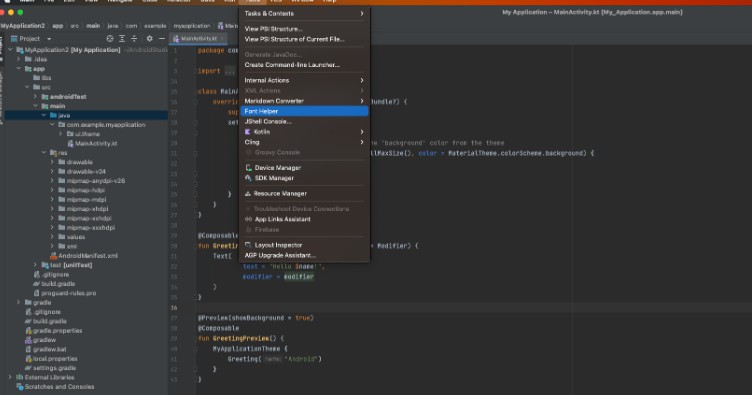Select Font Helper menu entry

(305, 111)
